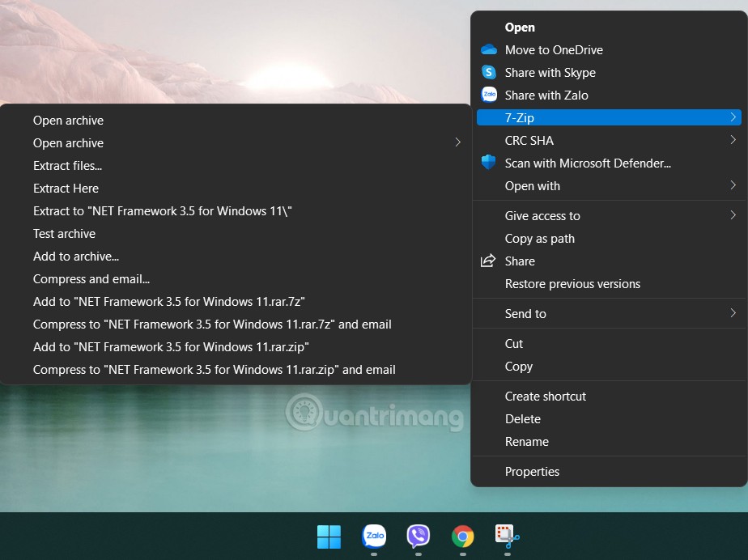Choose Open in the context menu
The width and height of the screenshot is (748, 560).
coord(609,28)
